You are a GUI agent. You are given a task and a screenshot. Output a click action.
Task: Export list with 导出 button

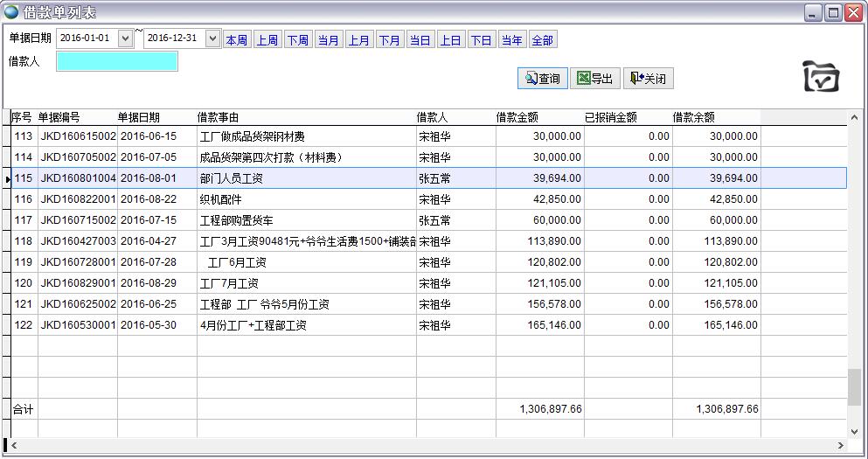(x=594, y=79)
